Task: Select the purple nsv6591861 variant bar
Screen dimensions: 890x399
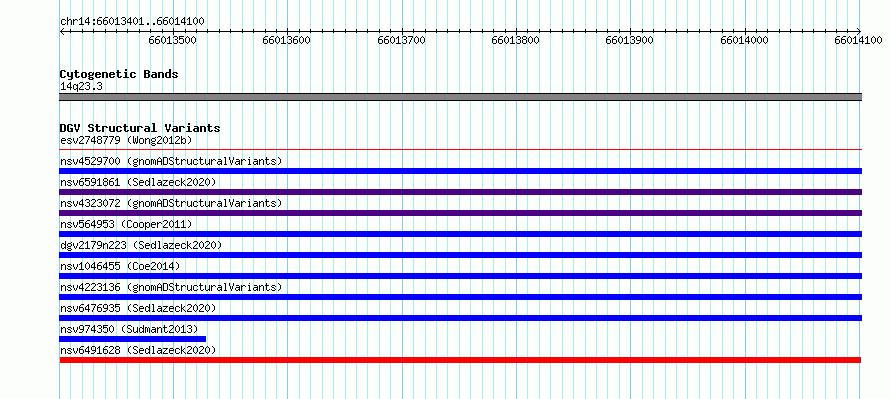Action: click(460, 192)
